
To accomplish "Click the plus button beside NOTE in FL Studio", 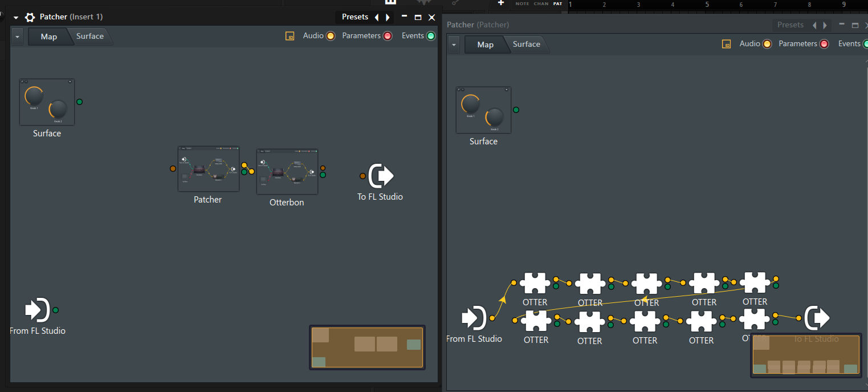I will (x=501, y=3).
